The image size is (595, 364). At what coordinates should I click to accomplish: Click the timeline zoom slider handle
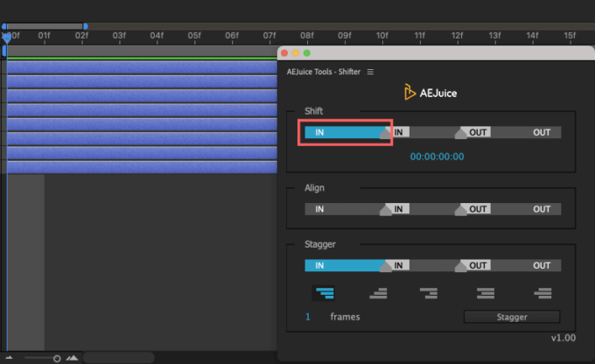point(57,358)
